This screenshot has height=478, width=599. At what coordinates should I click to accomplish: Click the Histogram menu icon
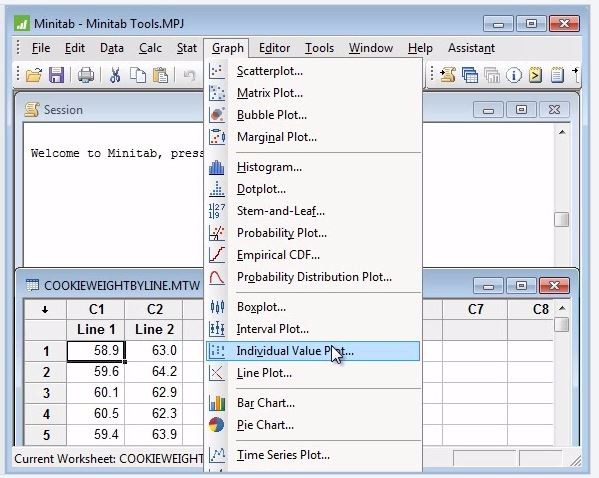(217, 167)
